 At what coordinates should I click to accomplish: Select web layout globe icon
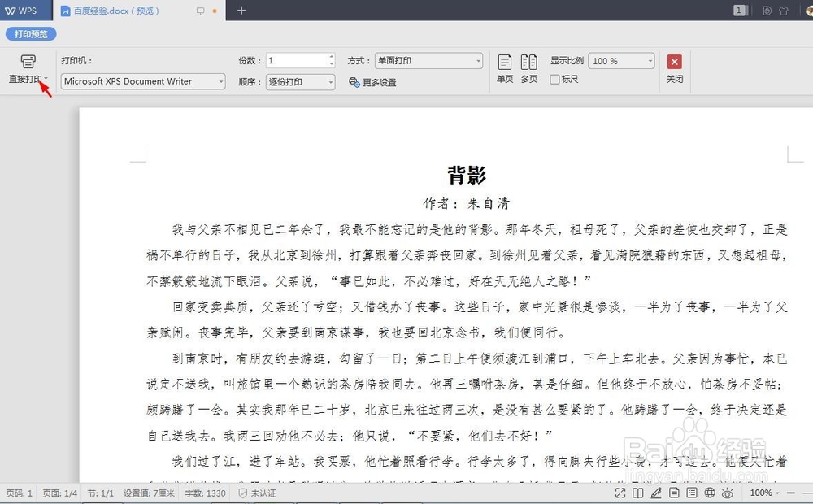(x=709, y=493)
